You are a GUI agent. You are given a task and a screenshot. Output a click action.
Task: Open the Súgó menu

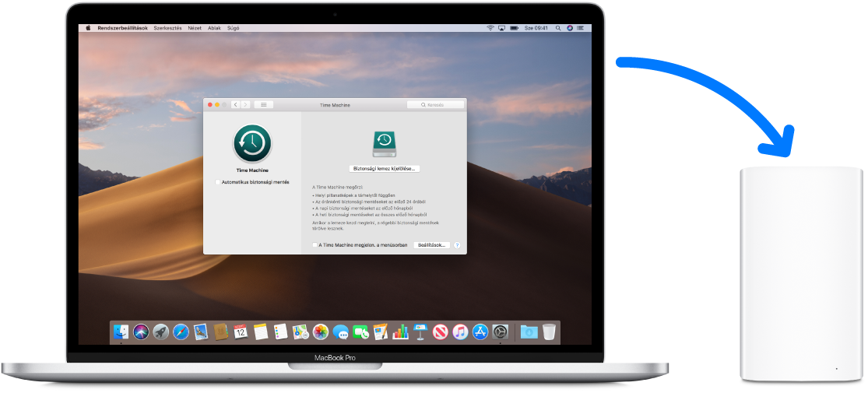[233, 28]
